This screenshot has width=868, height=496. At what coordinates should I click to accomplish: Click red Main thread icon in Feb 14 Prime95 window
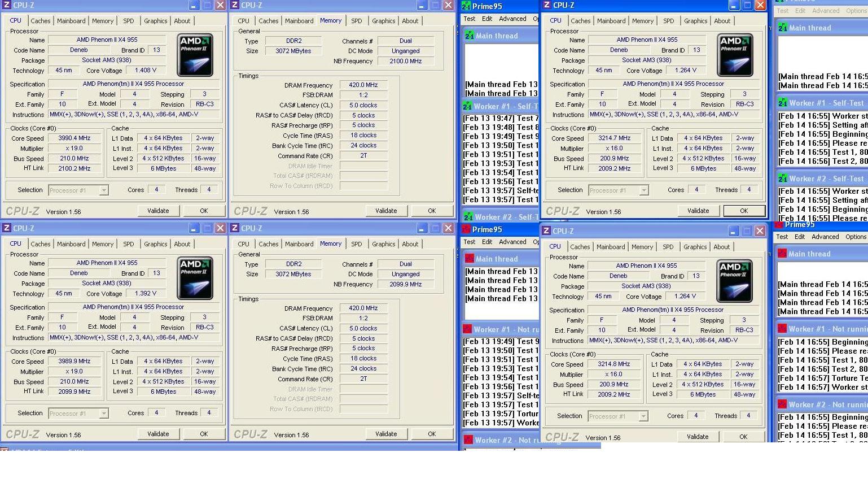pyautogui.click(x=782, y=254)
